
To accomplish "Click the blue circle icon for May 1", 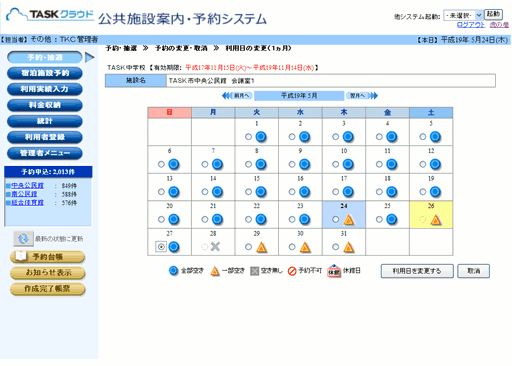I will tap(261, 137).
